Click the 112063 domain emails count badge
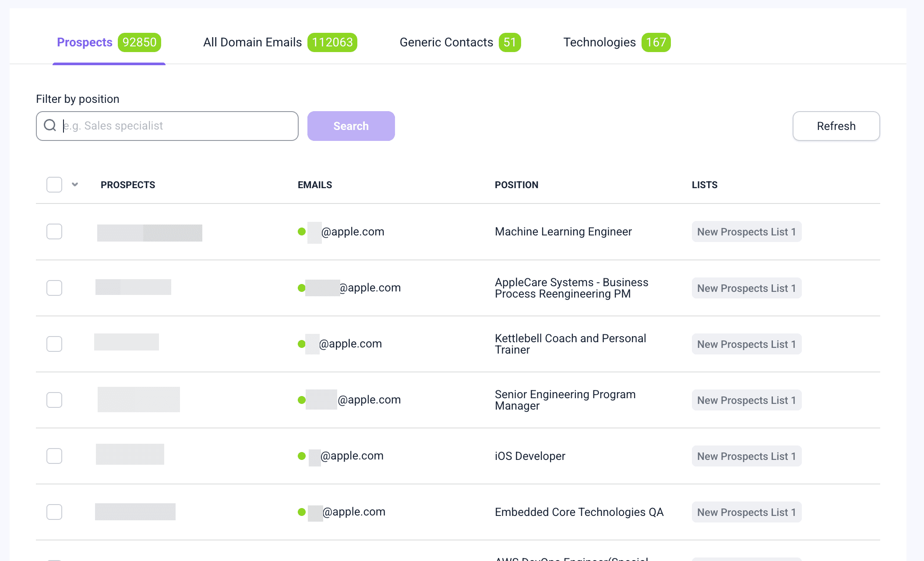The width and height of the screenshot is (924, 561). point(332,42)
